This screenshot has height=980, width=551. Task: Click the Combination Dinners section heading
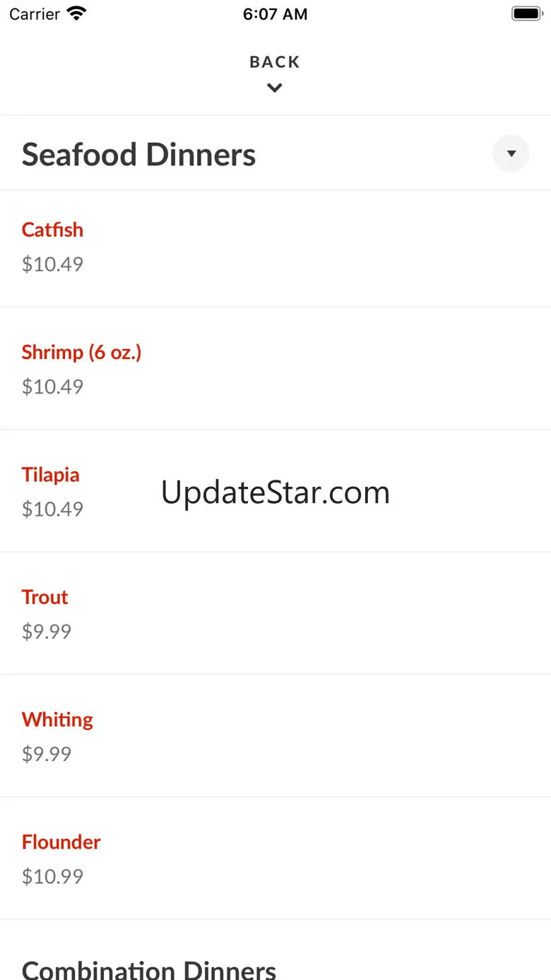click(x=148, y=969)
